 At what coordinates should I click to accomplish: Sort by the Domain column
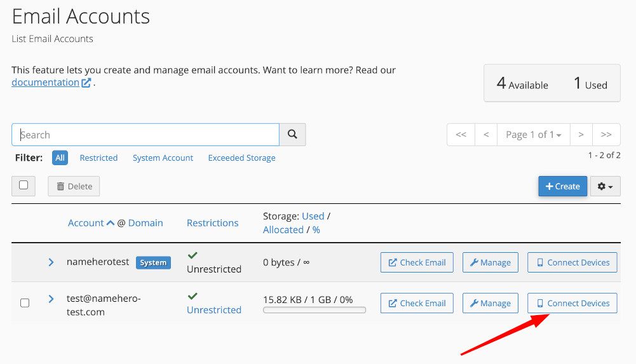(145, 223)
